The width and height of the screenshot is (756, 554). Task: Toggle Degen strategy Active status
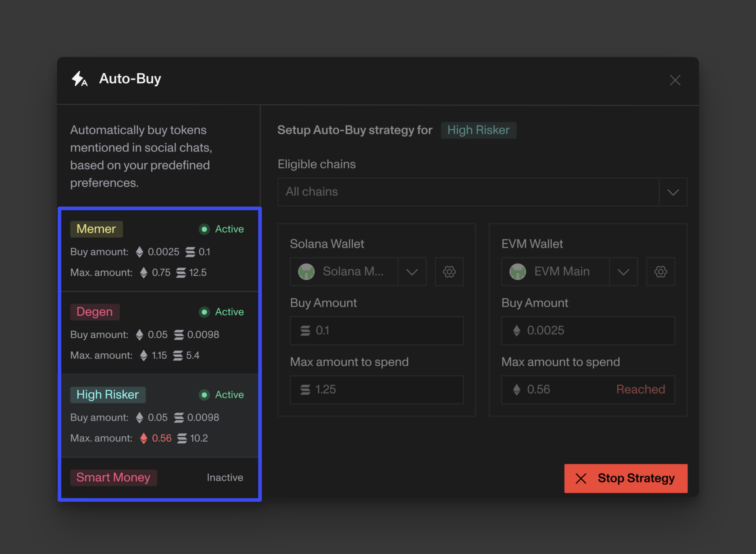point(221,312)
